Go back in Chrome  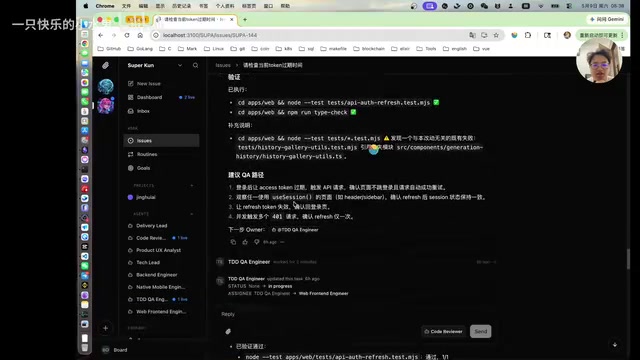tap(101, 36)
